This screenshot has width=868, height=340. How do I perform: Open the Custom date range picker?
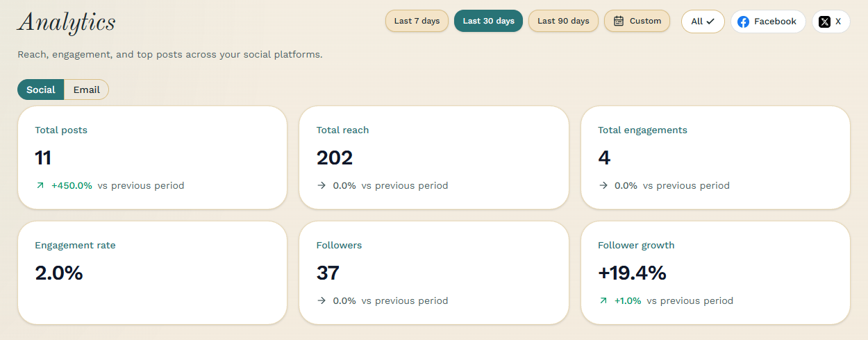coord(637,21)
